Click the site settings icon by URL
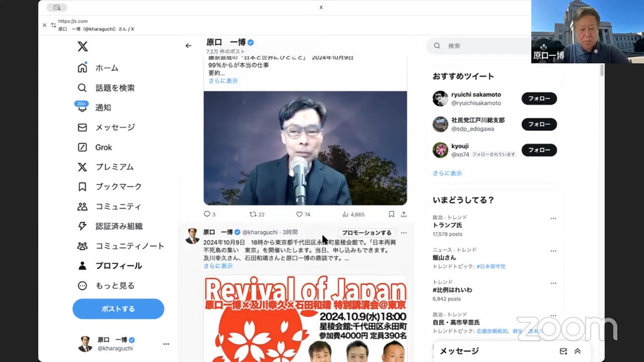The height and width of the screenshot is (362, 644). [54, 25]
